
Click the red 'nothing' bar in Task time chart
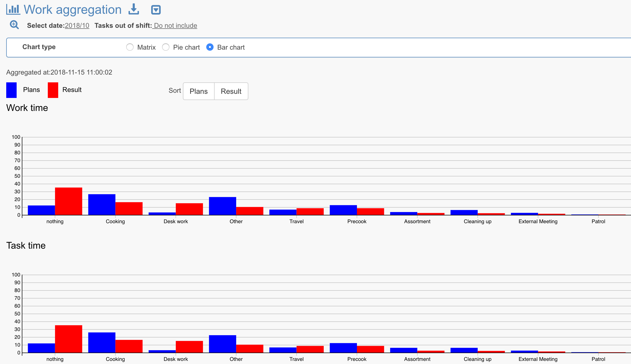click(x=69, y=339)
